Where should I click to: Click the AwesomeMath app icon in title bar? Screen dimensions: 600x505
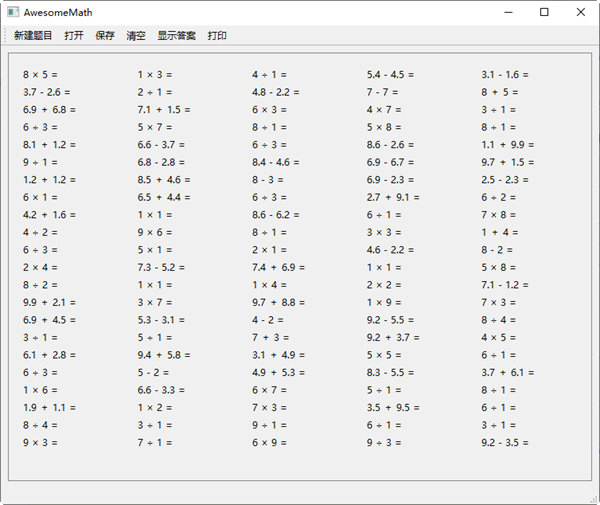12,12
